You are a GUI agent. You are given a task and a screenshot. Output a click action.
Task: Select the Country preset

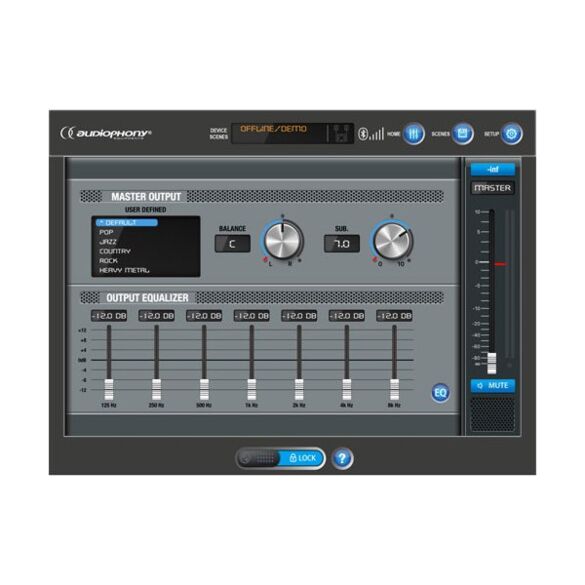pyautogui.click(x=115, y=251)
